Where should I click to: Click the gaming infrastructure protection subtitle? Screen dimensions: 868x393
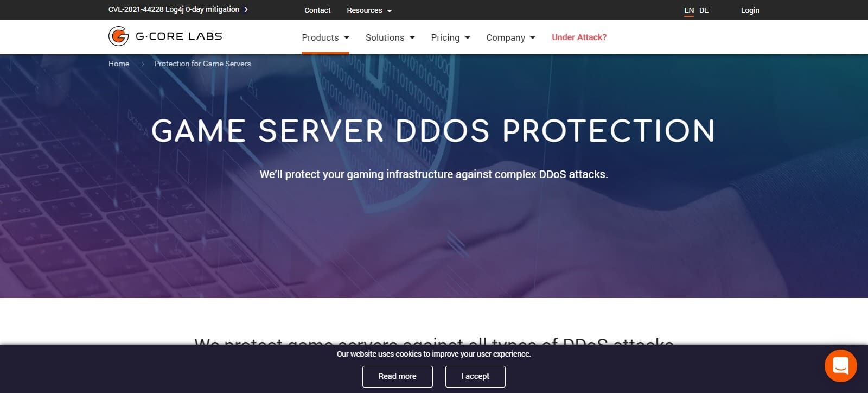click(x=433, y=174)
